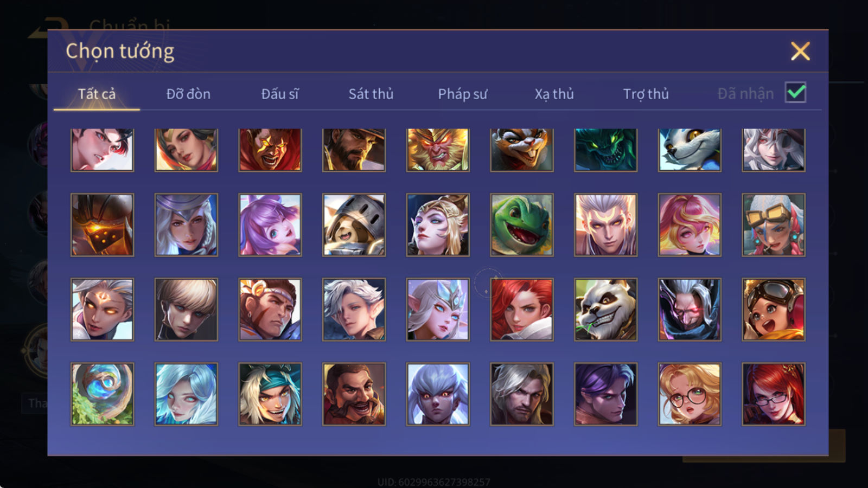Select the swirling blue orb hero portrait

click(102, 394)
